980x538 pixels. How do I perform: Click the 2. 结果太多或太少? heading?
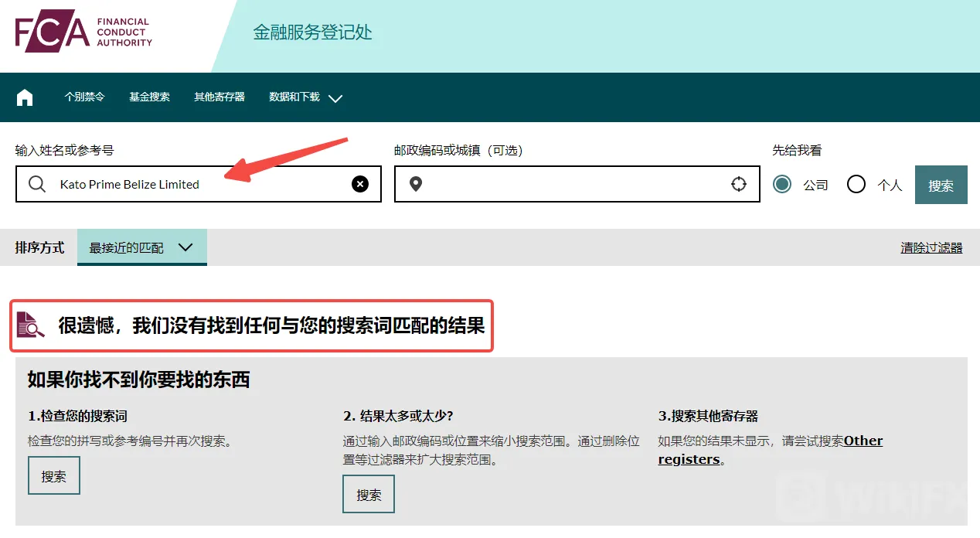point(398,416)
